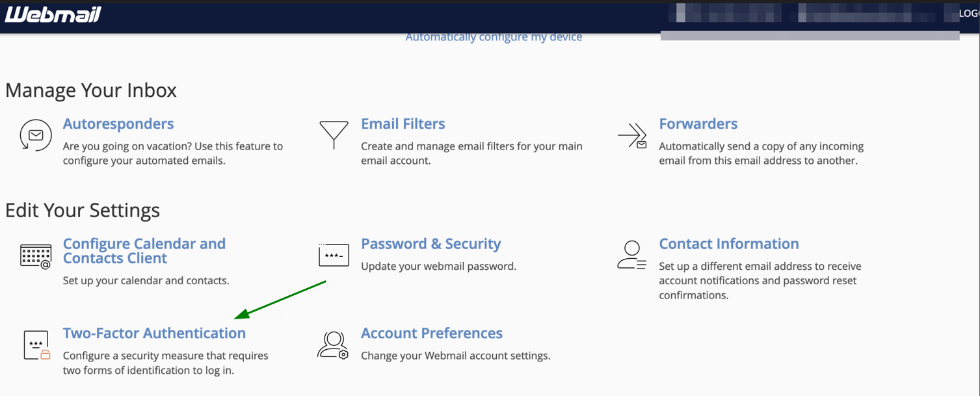Image resolution: width=980 pixels, height=396 pixels.
Task: Open the Account Preferences link
Action: point(432,333)
